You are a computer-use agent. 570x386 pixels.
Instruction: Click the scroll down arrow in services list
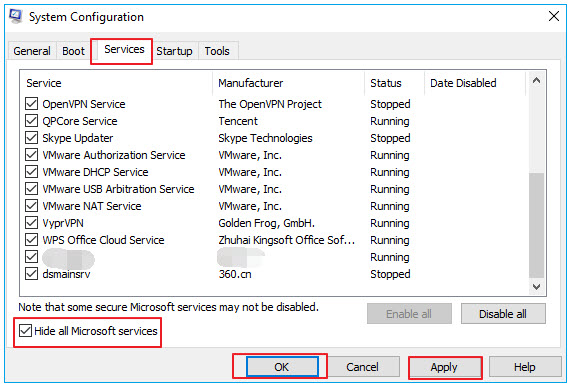tap(536, 287)
